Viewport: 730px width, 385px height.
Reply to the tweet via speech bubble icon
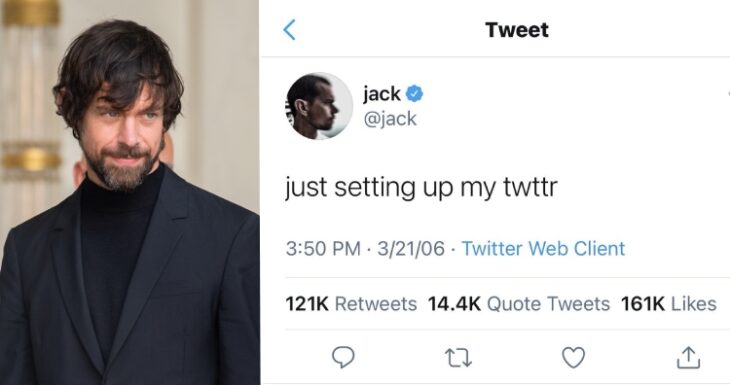[343, 358]
